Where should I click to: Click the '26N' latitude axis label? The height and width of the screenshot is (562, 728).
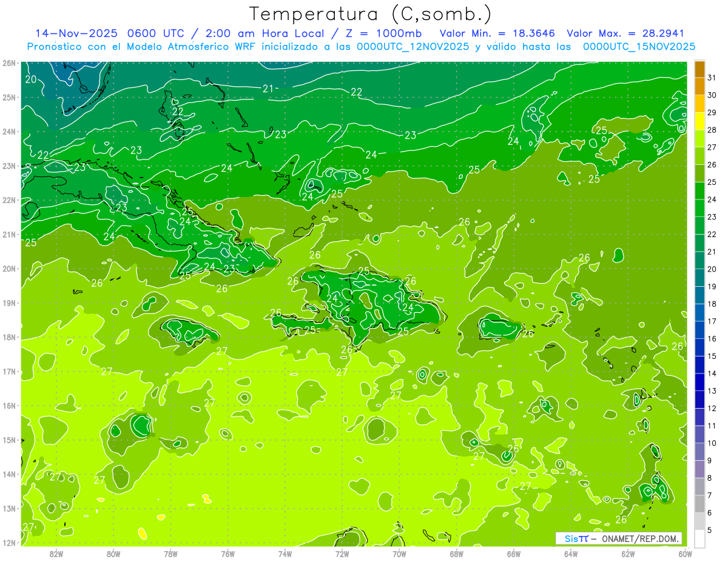(9, 63)
